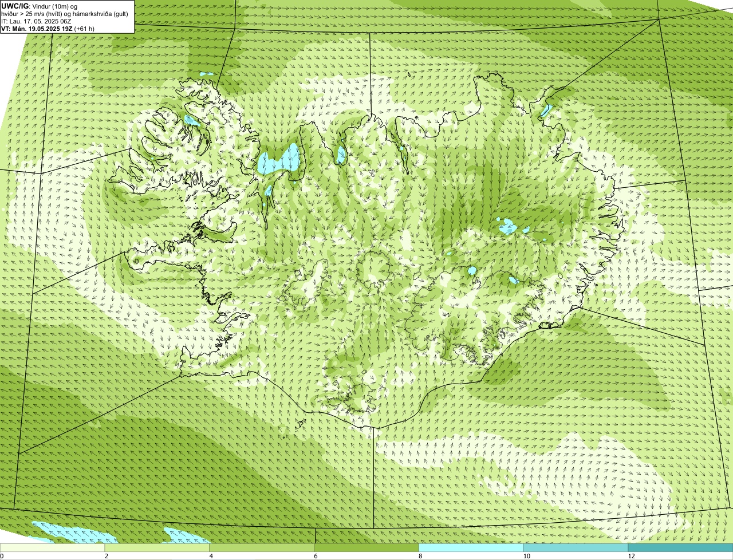Click the 8–10 m/s light cyan legend swatch
The image size is (733, 560).
pyautogui.click(x=471, y=548)
